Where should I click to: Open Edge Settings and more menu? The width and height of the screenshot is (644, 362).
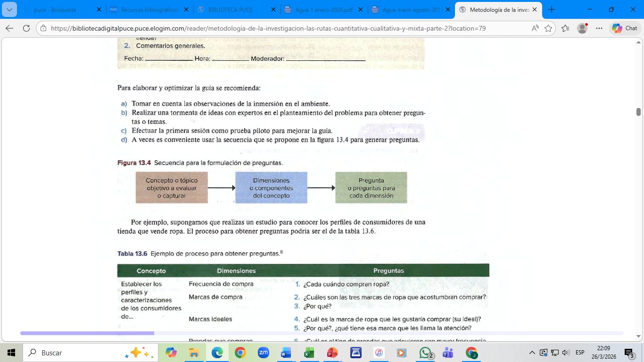[x=599, y=28]
